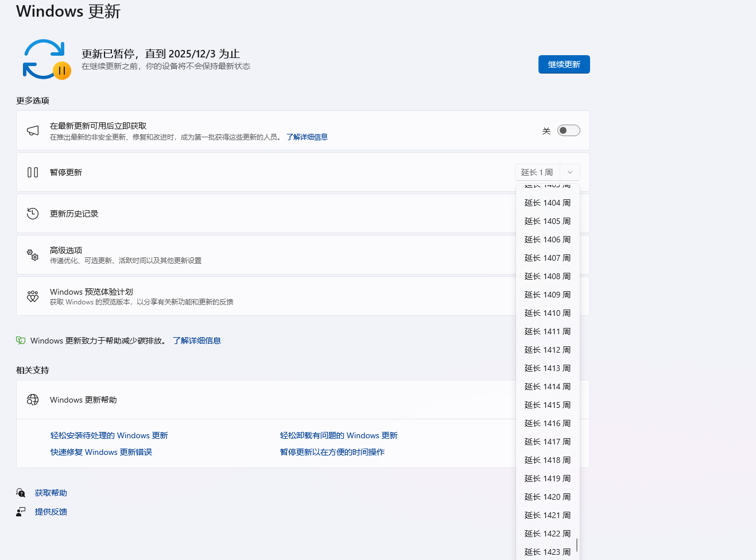756x560 pixels.
Task: Pick 延长 1411 周 in the dropdown
Action: [x=548, y=331]
